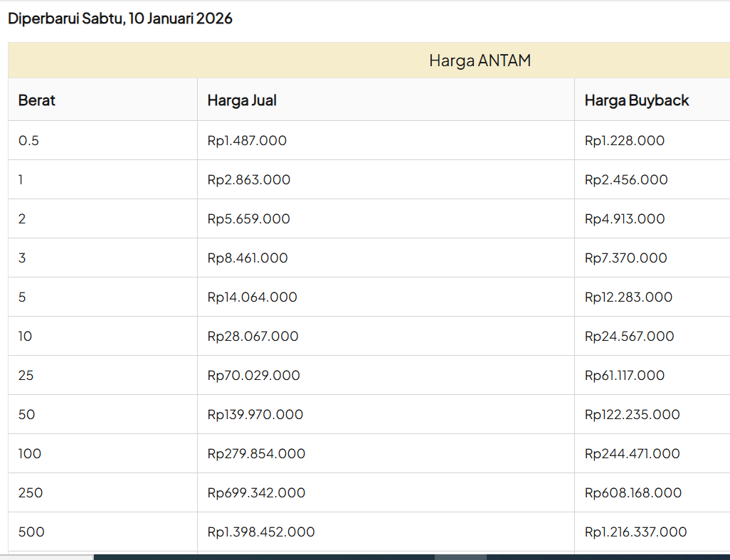Select selling price Rp14.064.000
Image resolution: width=730 pixels, height=560 pixels.
tap(253, 297)
